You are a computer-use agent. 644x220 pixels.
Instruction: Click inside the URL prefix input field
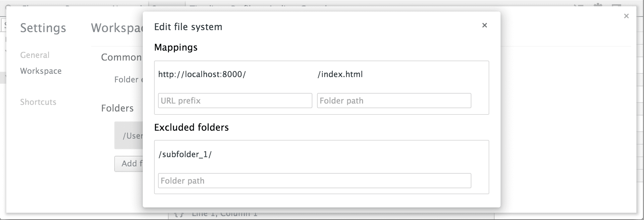coord(235,101)
